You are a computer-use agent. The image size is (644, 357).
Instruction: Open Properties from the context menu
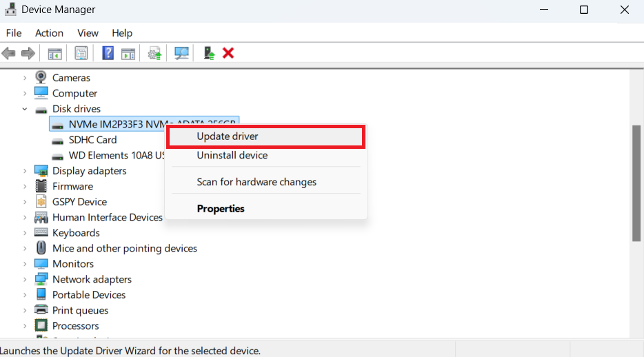tap(265, 208)
